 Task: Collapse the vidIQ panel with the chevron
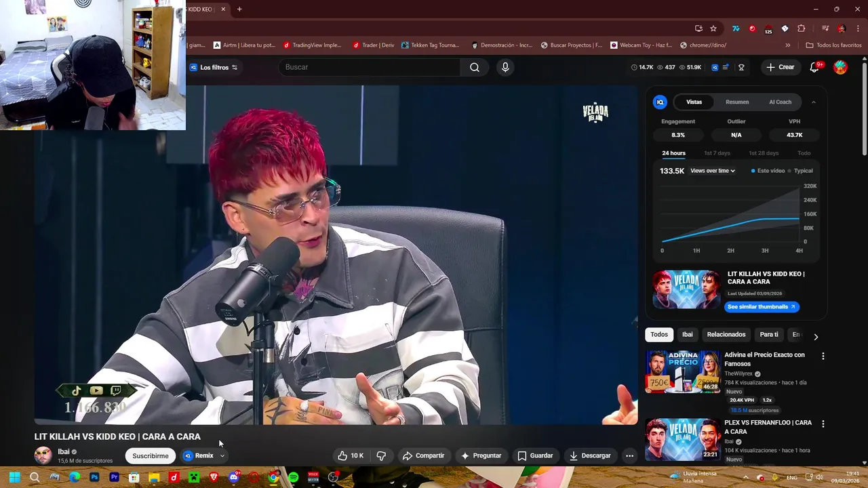[814, 102]
